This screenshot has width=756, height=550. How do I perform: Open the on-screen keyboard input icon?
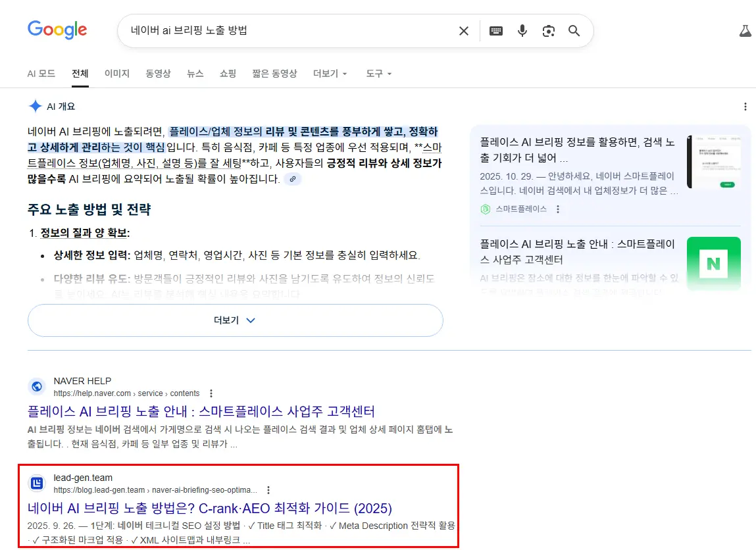pos(495,30)
